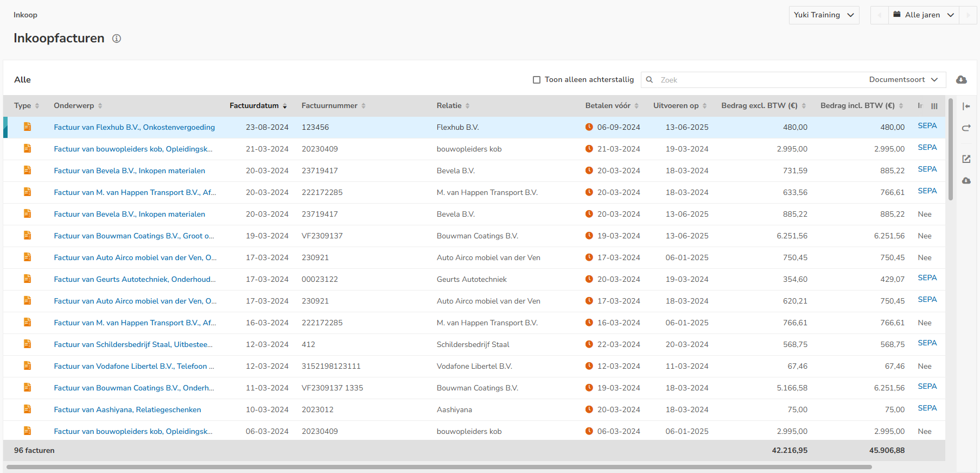Open the column chooser icon in the table header

pos(934,106)
